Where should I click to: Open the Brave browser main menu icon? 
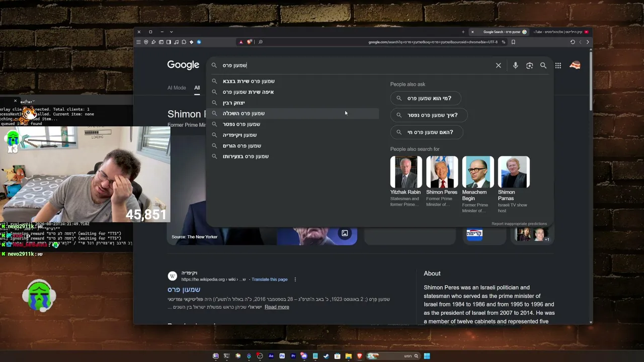tap(138, 42)
